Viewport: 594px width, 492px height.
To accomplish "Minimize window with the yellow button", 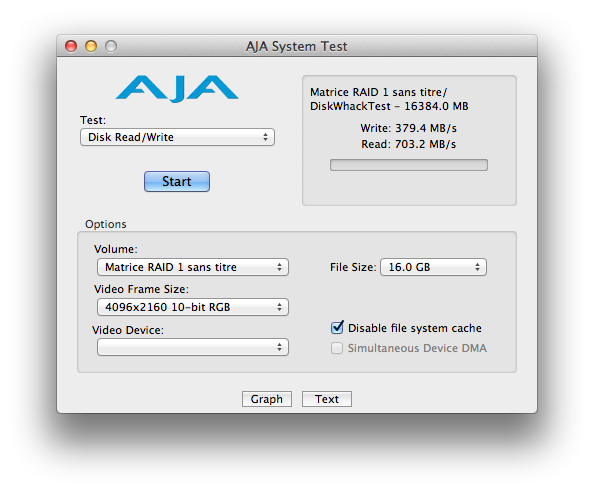I will [x=91, y=46].
